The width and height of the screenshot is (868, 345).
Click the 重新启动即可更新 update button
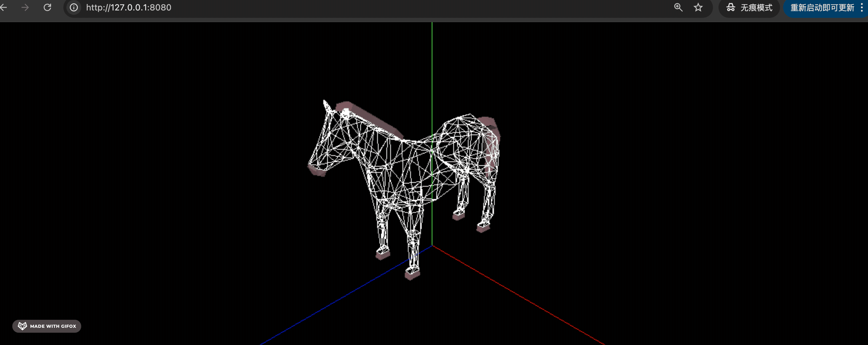[822, 7]
